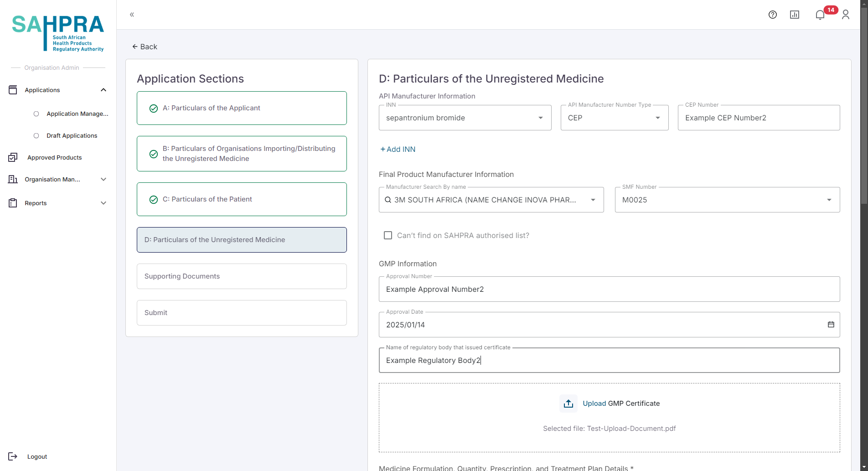The width and height of the screenshot is (868, 471).
Task: Click the Back button
Action: pyautogui.click(x=145, y=47)
